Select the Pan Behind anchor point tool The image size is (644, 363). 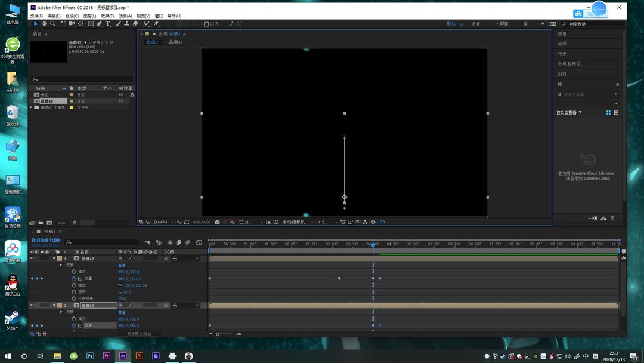click(80, 24)
